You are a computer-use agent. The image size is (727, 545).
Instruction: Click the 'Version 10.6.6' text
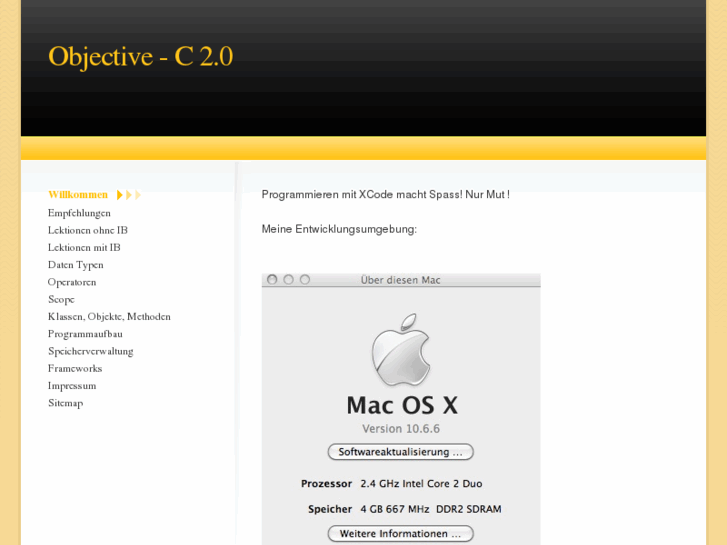coord(401,429)
